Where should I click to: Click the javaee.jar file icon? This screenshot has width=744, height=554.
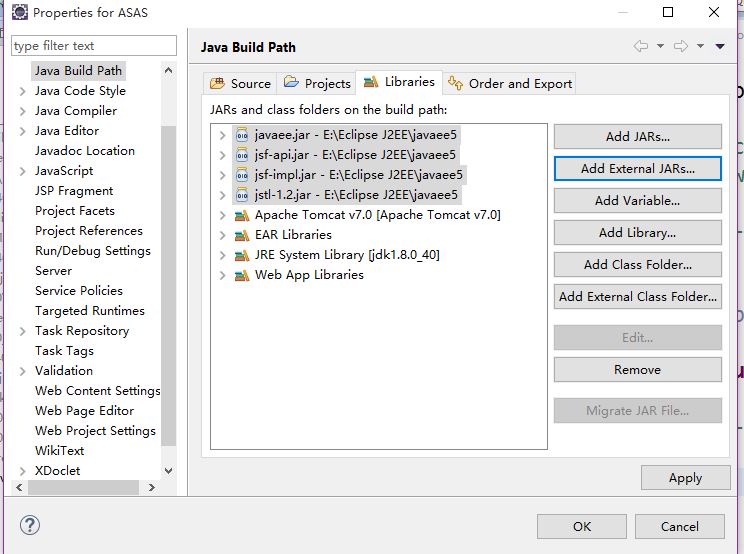(242, 135)
